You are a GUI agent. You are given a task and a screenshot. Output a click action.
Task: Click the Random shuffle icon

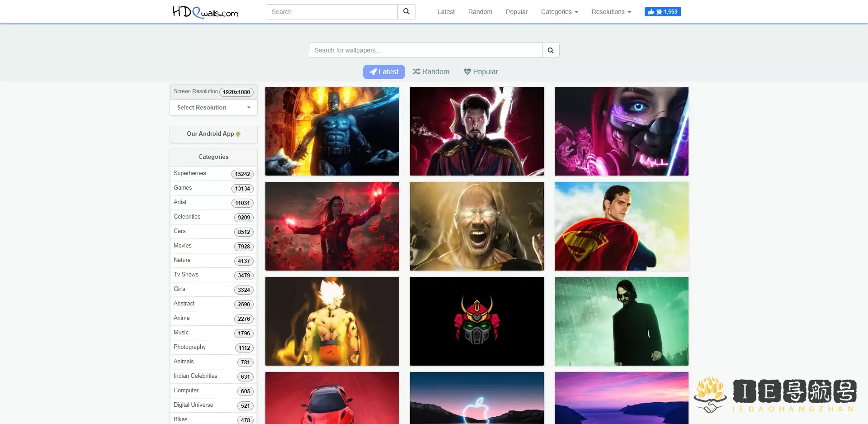[416, 71]
